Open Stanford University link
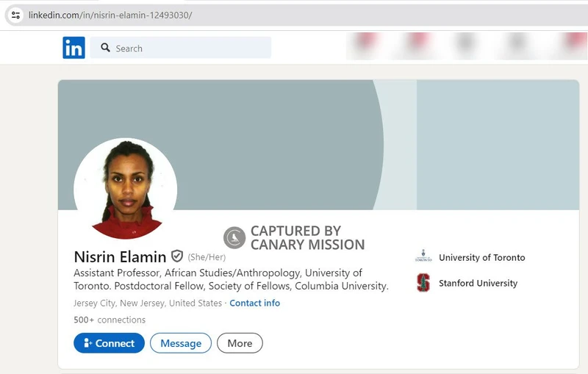588x374 pixels. pyautogui.click(x=478, y=283)
